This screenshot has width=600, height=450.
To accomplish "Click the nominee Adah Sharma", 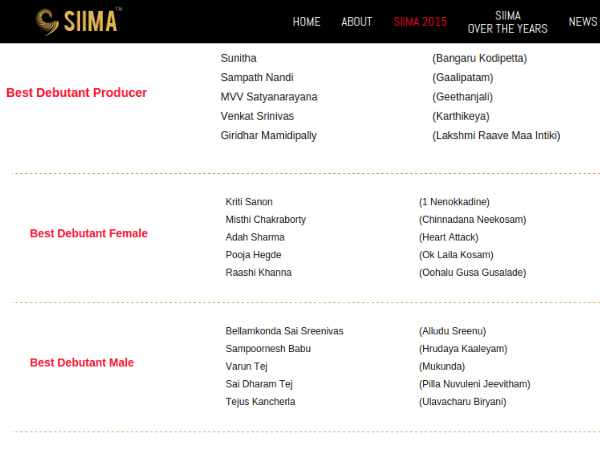I will click(255, 237).
